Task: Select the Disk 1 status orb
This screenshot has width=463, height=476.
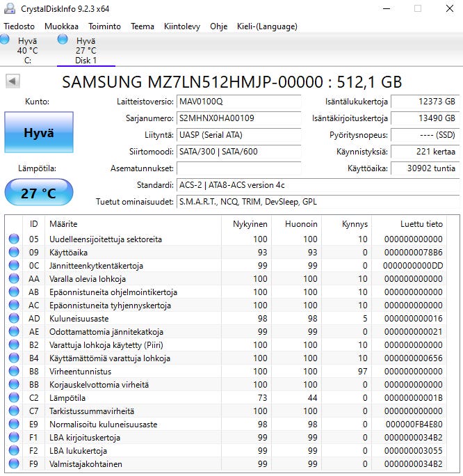Action: (63, 40)
